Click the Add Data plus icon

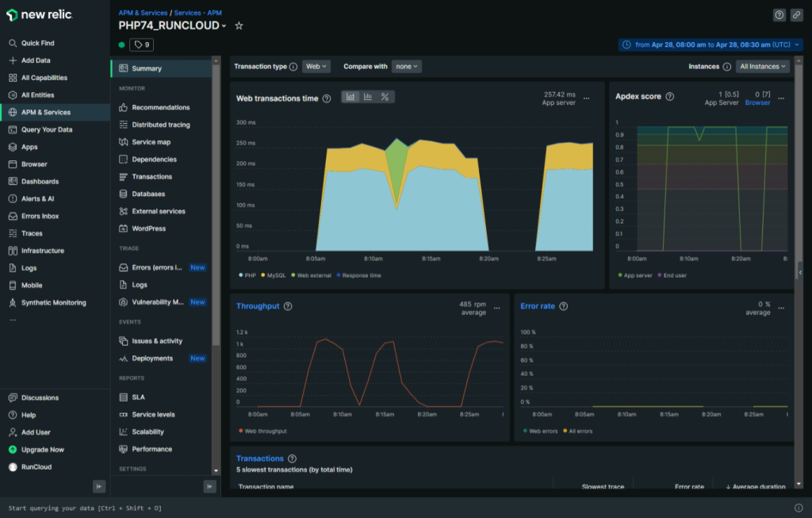13,60
